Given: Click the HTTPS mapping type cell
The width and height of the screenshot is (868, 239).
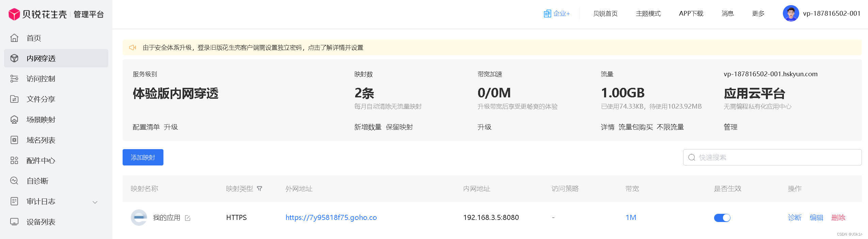Looking at the screenshot, I should 236,218.
